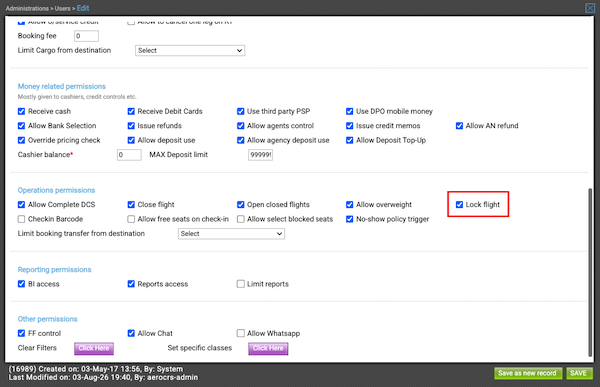Uncheck Allow Deposit Top-Up
600x387 pixels.
[349, 140]
